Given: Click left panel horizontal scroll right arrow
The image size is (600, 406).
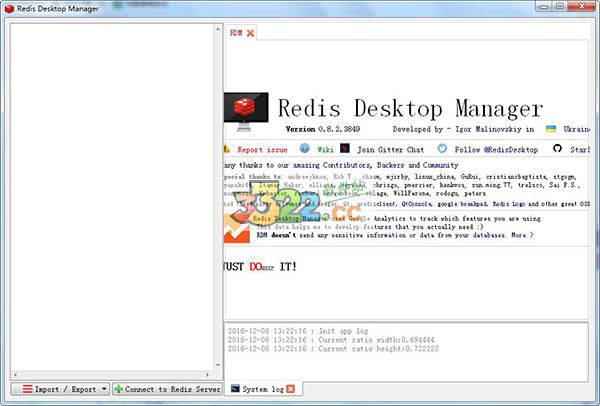Looking at the screenshot, I should coord(207,375).
